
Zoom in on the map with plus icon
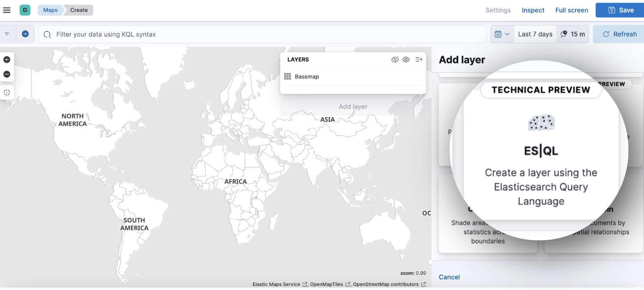(x=7, y=59)
